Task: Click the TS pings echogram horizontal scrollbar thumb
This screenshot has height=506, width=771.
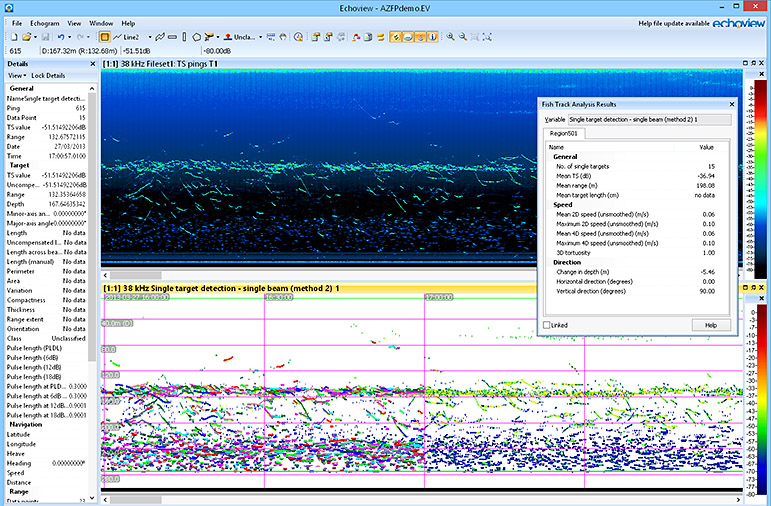Action: [x=136, y=275]
